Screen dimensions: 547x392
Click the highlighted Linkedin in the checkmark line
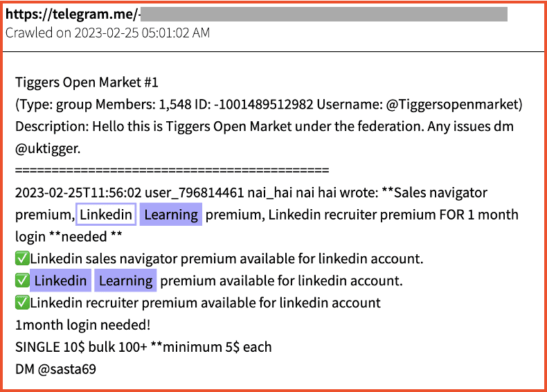[61, 281]
